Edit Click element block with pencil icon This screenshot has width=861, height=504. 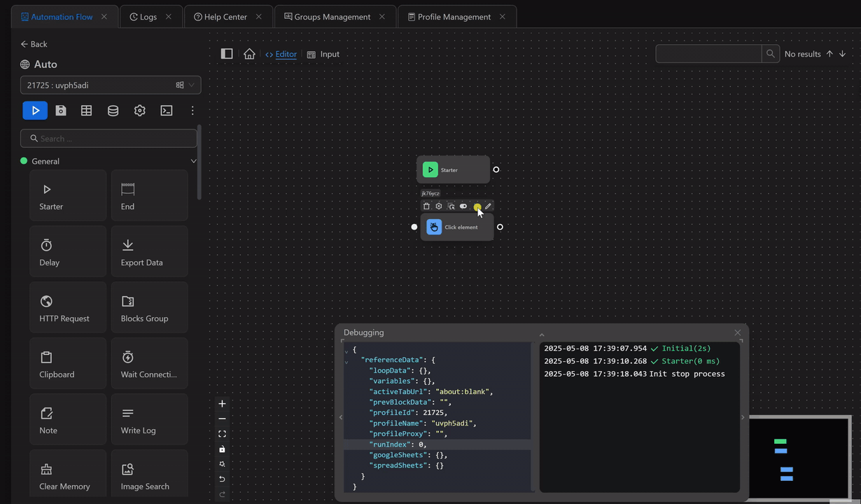[488, 206]
